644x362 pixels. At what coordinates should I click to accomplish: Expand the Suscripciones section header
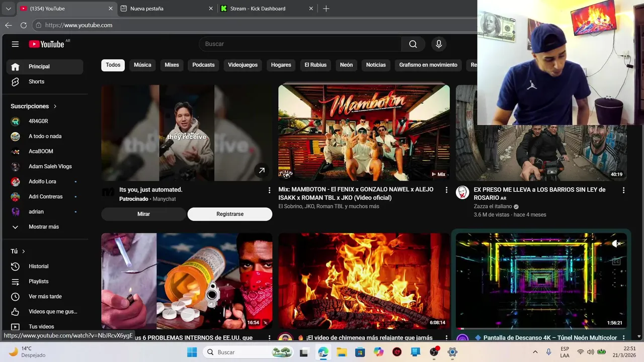coord(34,106)
